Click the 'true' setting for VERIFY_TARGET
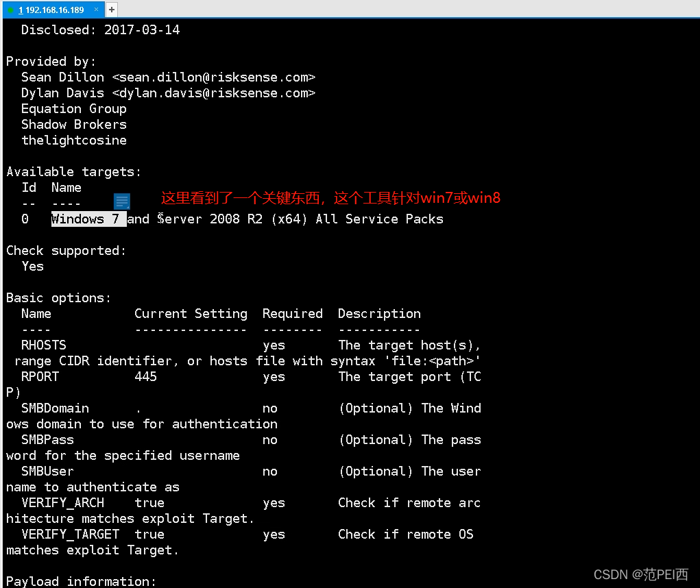Image resolution: width=700 pixels, height=588 pixels. (x=149, y=535)
